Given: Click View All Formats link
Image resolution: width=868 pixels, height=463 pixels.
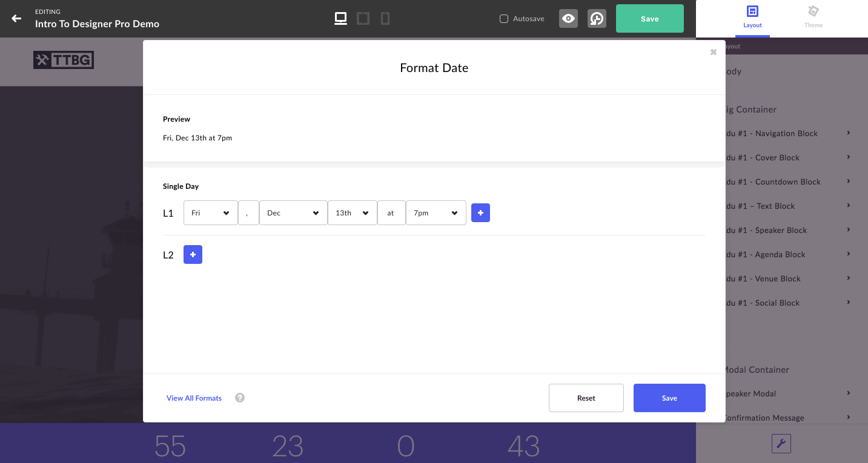Looking at the screenshot, I should point(194,398).
